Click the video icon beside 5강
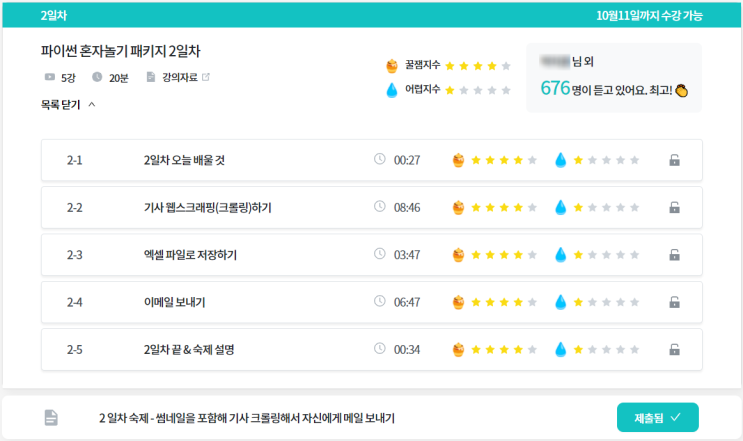743x441 pixels. 50,77
